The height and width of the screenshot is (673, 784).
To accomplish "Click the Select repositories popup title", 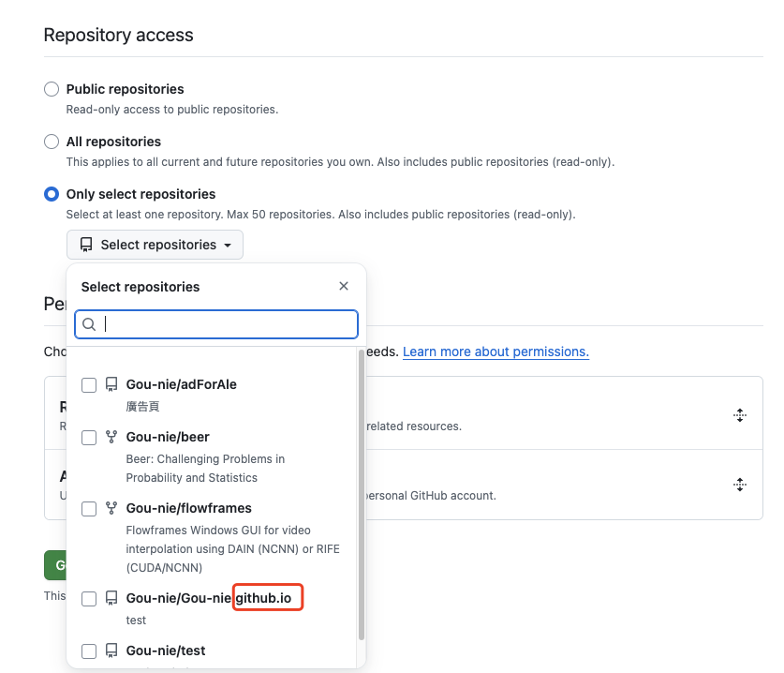I will (x=141, y=287).
